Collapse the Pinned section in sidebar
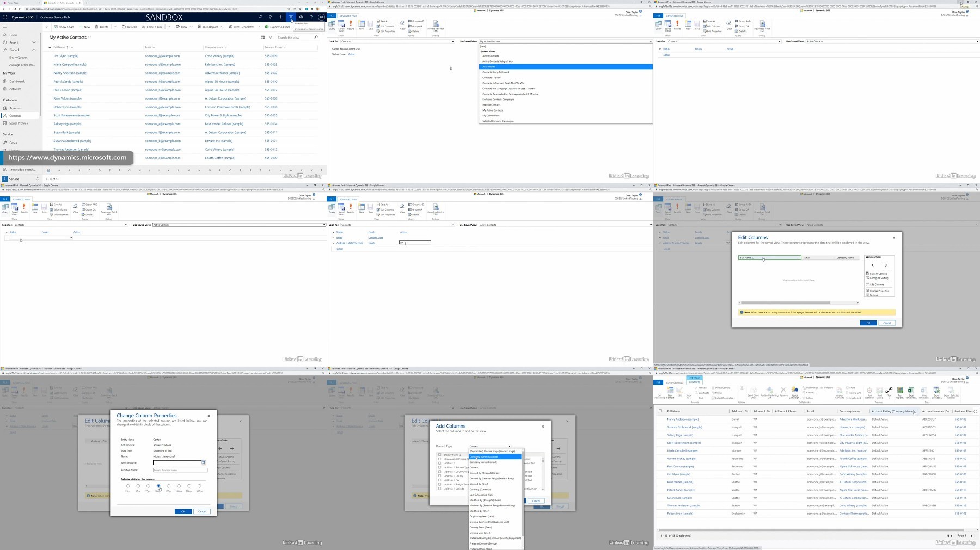 point(34,50)
